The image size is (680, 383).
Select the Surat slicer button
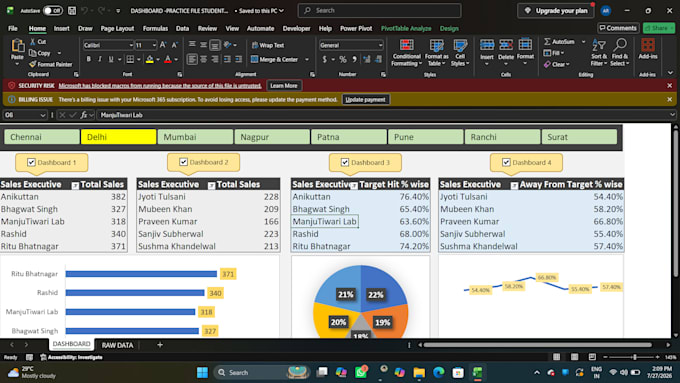tap(579, 137)
